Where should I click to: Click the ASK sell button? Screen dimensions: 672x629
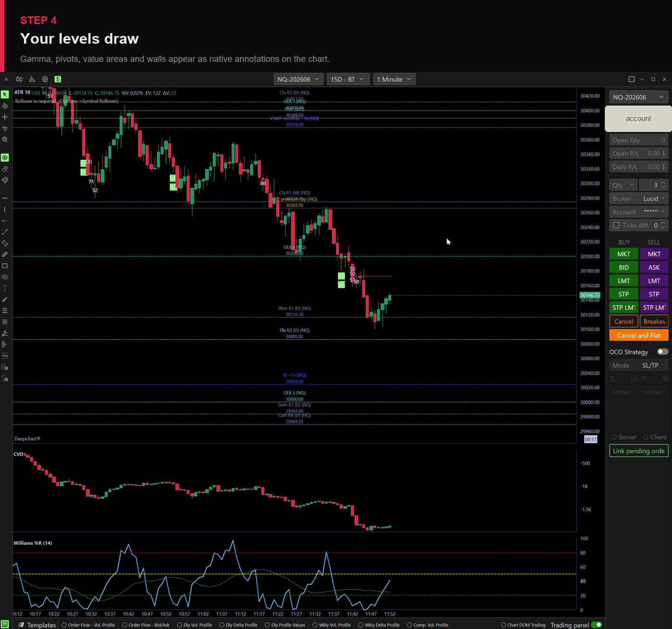point(654,267)
